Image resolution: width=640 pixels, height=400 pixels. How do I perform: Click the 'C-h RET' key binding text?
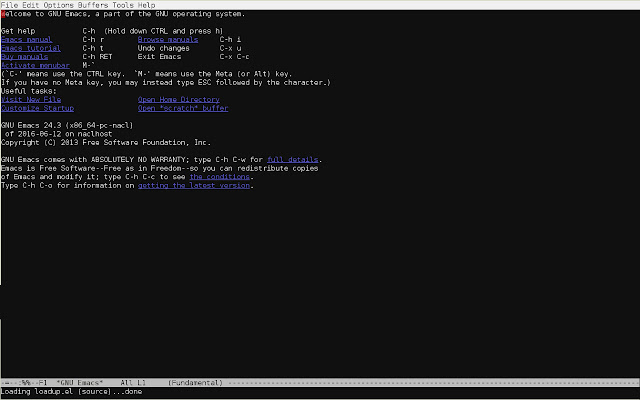tap(97, 57)
